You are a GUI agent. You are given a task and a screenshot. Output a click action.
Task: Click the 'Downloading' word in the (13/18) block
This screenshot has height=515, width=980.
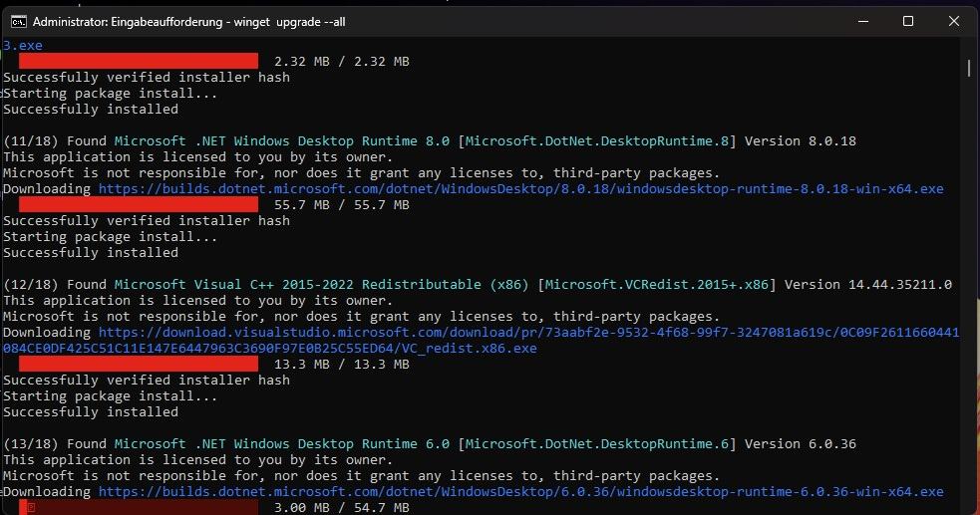click(x=47, y=491)
